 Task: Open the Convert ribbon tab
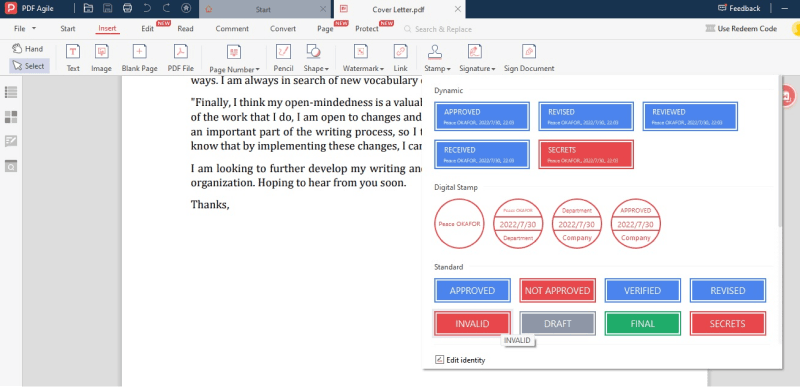point(283,29)
